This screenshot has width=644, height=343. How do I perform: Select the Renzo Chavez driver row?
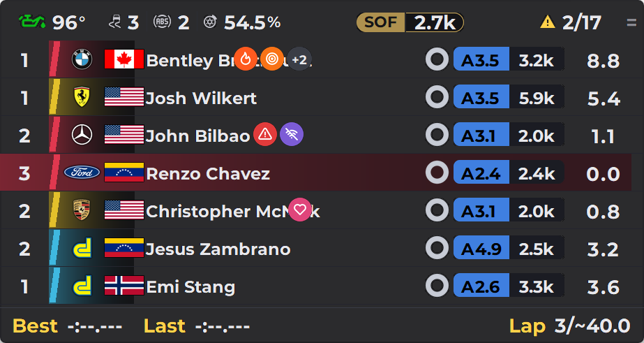[x=315, y=173]
